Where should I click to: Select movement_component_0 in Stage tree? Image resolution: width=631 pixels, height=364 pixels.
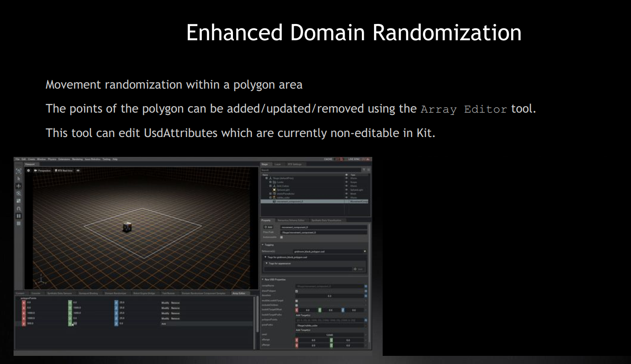(314, 201)
